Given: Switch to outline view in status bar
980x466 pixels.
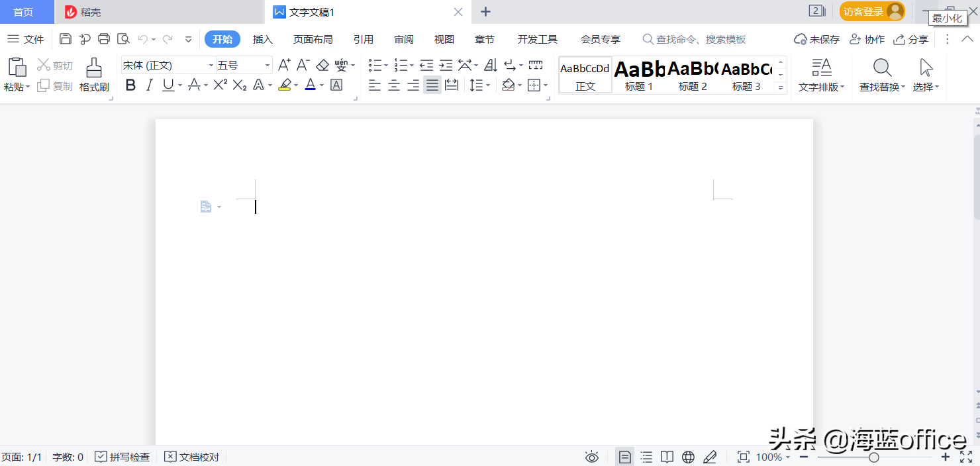Looking at the screenshot, I should [646, 457].
